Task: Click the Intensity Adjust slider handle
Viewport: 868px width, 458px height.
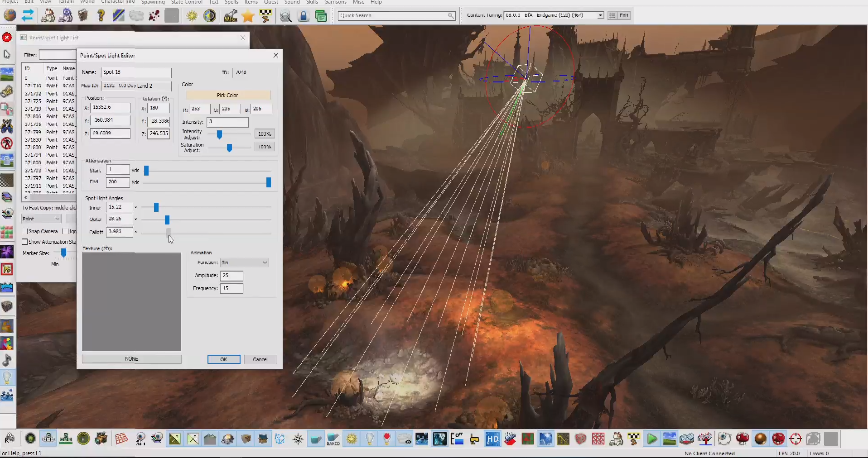Action: (219, 134)
